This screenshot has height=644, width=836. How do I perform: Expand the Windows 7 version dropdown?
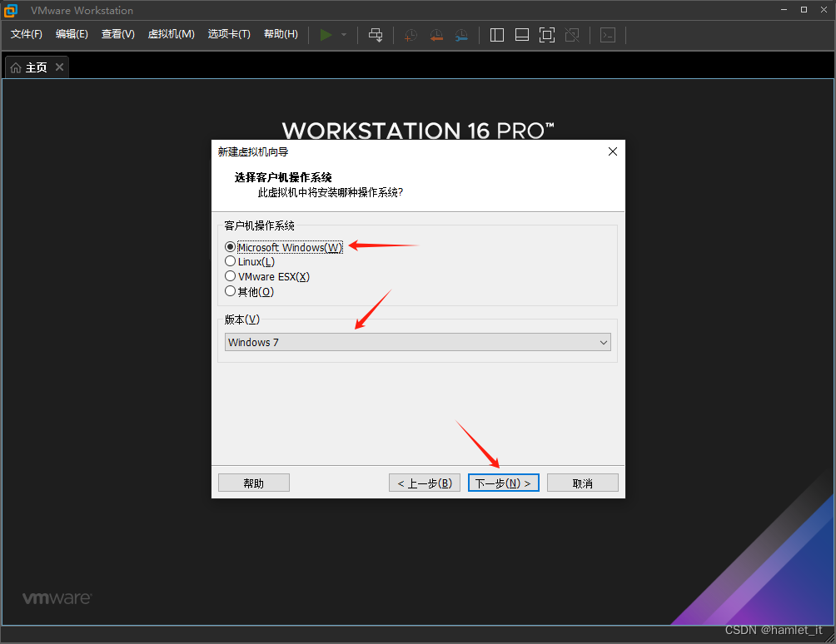[417, 343]
